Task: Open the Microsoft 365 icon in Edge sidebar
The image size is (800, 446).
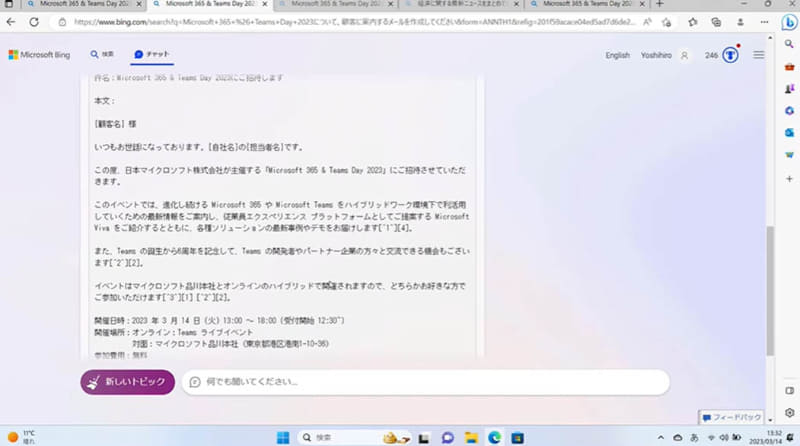Action: 789,111
